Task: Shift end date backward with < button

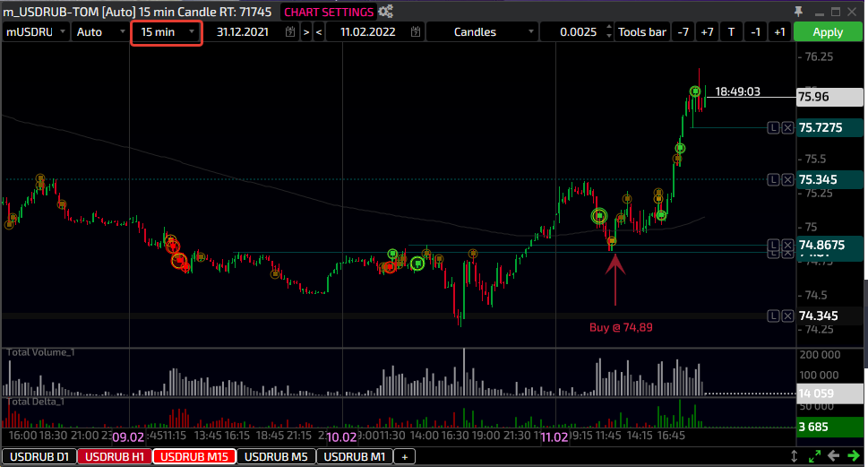Action: pos(319,32)
